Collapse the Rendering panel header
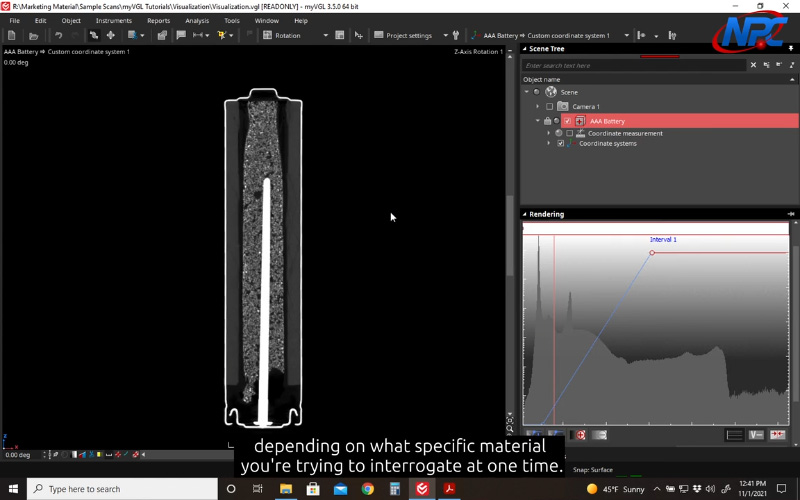 524,214
